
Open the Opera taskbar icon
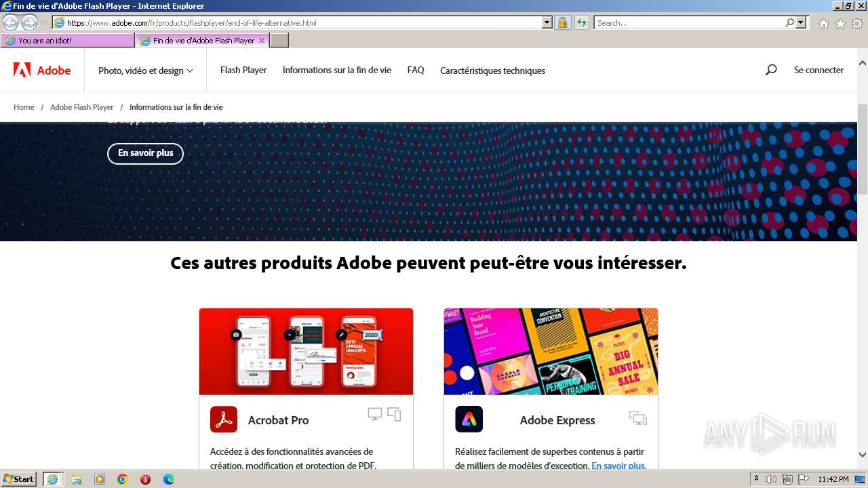coord(145,479)
